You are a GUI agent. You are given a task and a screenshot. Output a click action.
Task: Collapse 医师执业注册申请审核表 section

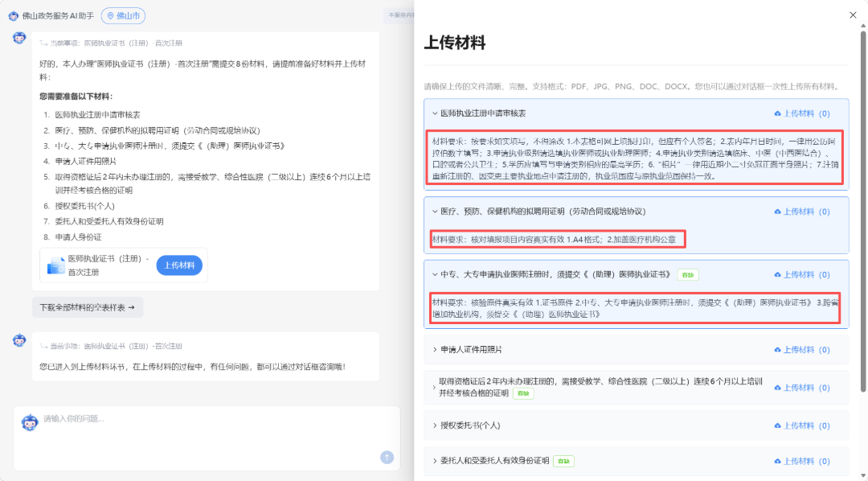tap(435, 113)
